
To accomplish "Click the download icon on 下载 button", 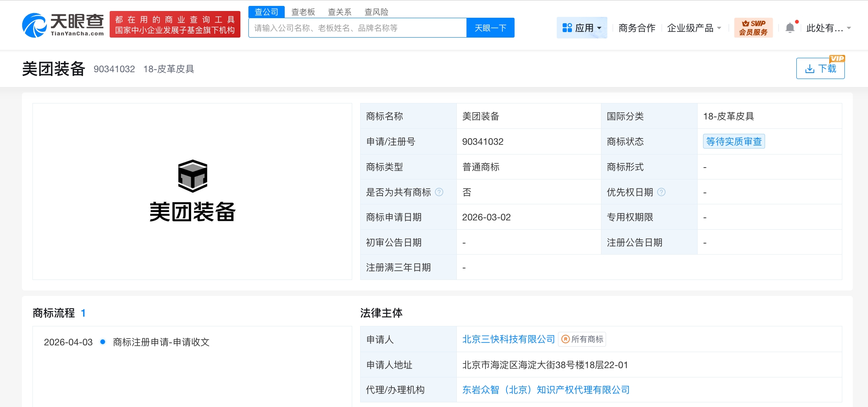I will [x=810, y=68].
